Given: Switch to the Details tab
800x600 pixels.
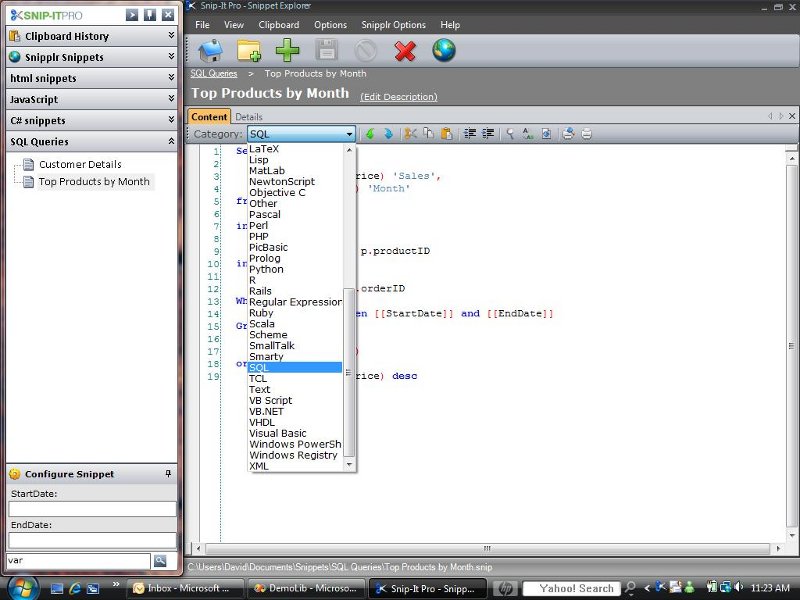Looking at the screenshot, I should 249,117.
